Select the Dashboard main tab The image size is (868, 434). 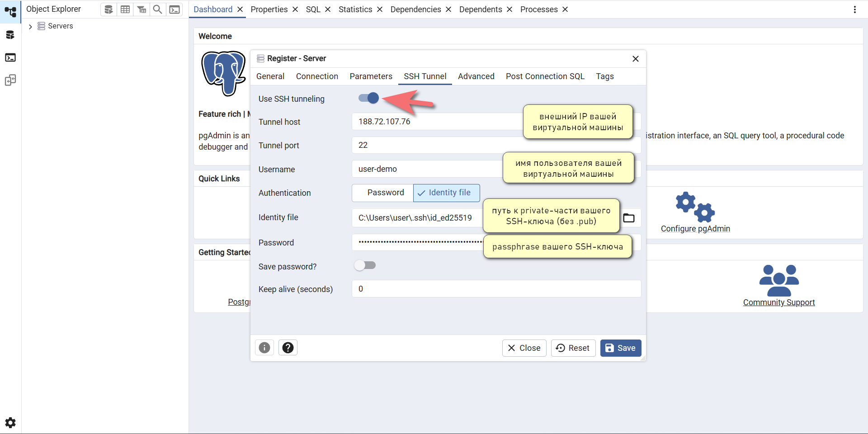(213, 9)
